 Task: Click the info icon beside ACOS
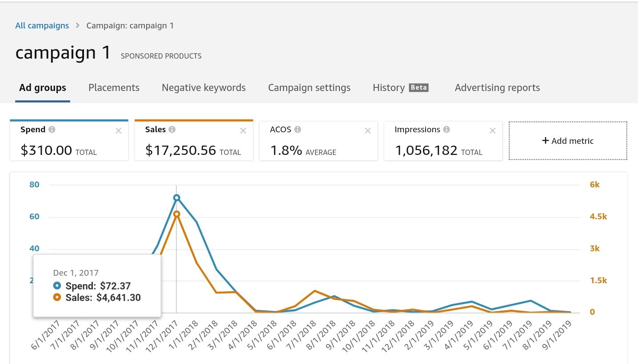coord(298,130)
